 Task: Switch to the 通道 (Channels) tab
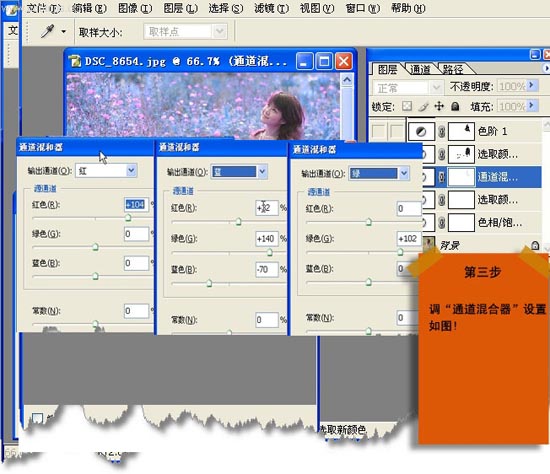420,69
